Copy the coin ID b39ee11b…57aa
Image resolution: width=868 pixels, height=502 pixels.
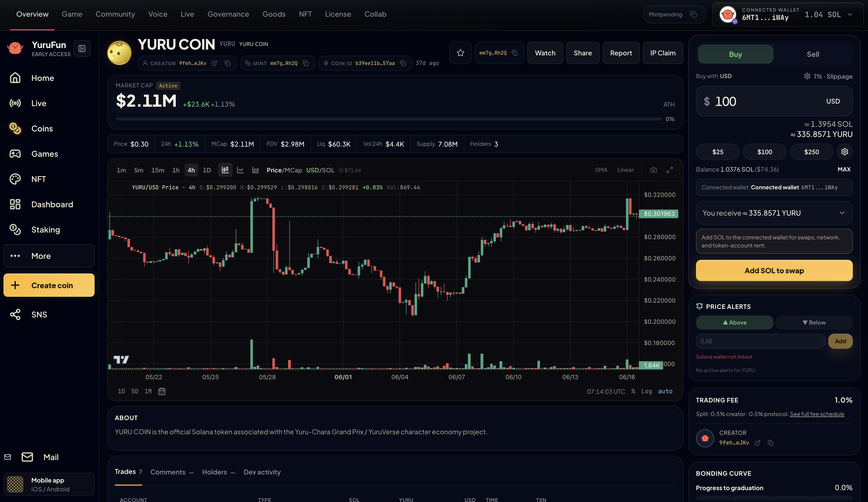click(403, 63)
